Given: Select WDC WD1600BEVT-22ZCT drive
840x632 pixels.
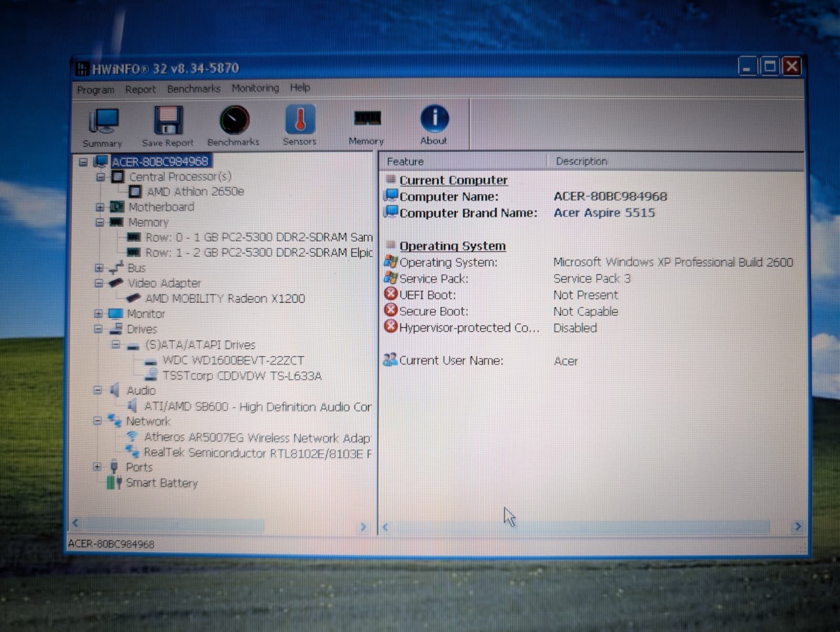Looking at the screenshot, I should [x=233, y=360].
